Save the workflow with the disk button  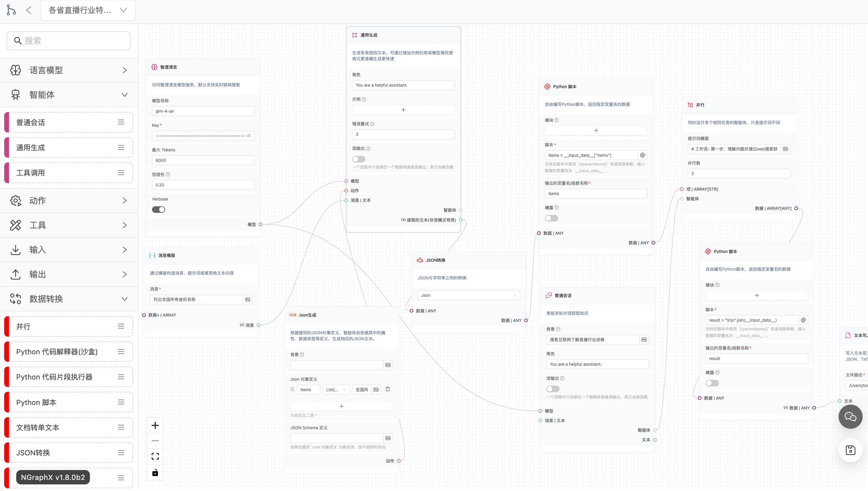click(850, 450)
